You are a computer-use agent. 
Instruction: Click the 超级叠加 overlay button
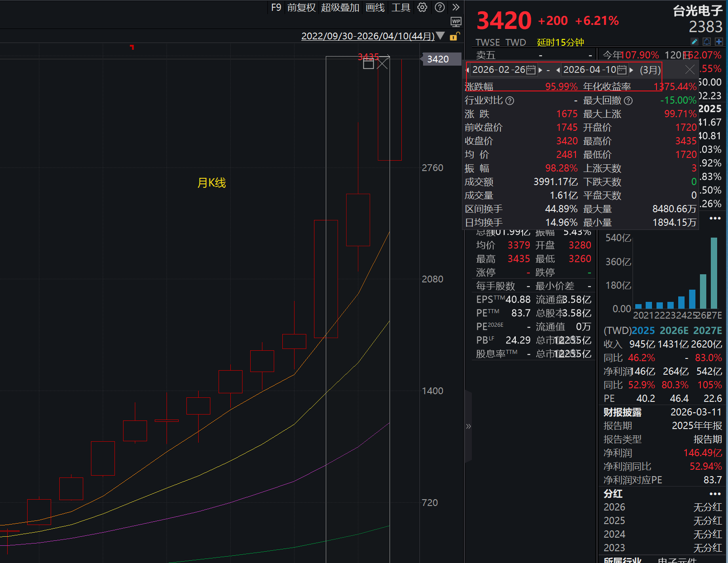[x=340, y=7]
